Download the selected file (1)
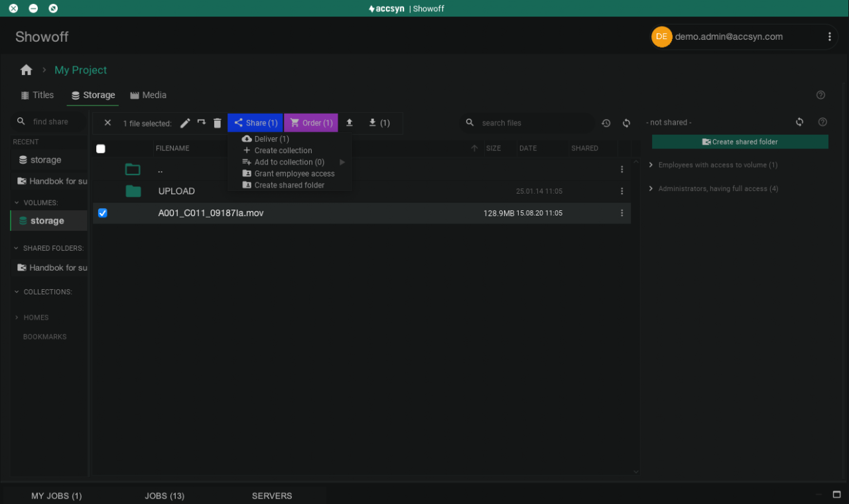 pos(379,123)
